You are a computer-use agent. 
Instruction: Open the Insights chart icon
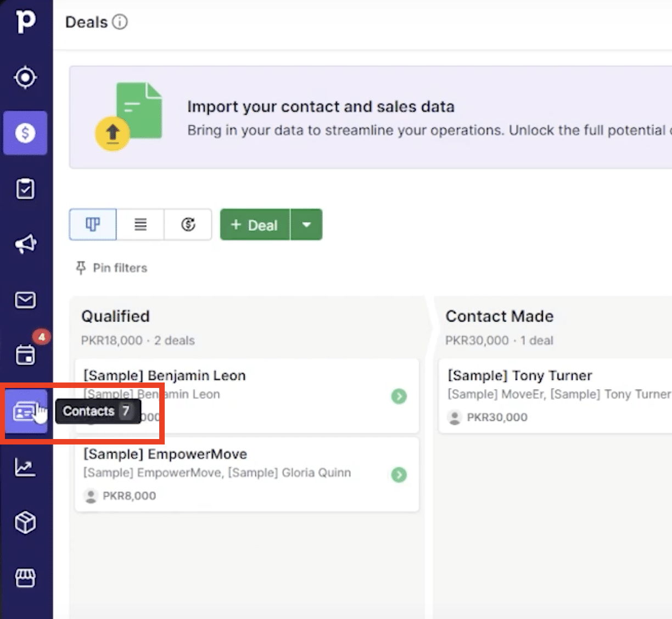click(x=25, y=467)
